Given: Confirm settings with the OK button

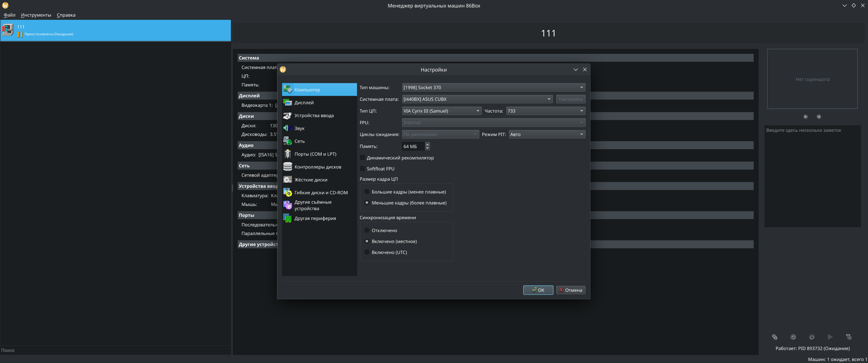Looking at the screenshot, I should (538, 290).
